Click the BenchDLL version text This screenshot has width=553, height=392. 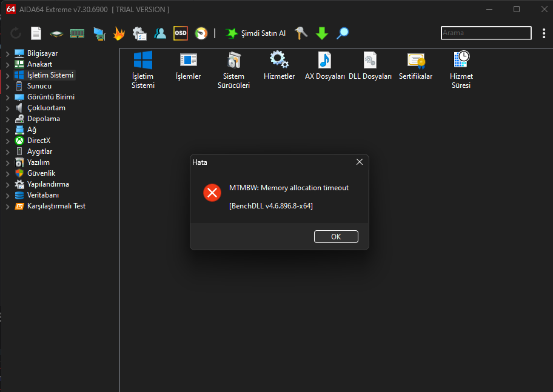point(271,206)
